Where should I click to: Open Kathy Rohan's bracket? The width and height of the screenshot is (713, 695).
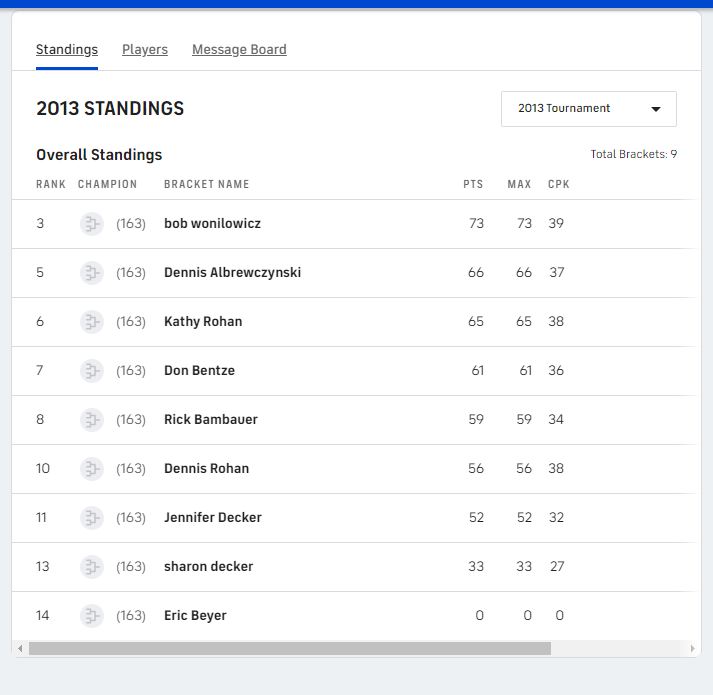click(x=203, y=322)
